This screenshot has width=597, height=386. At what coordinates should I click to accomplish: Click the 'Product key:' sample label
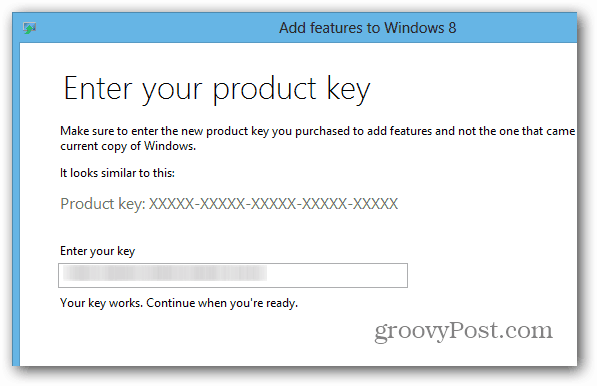pyautogui.click(x=103, y=204)
